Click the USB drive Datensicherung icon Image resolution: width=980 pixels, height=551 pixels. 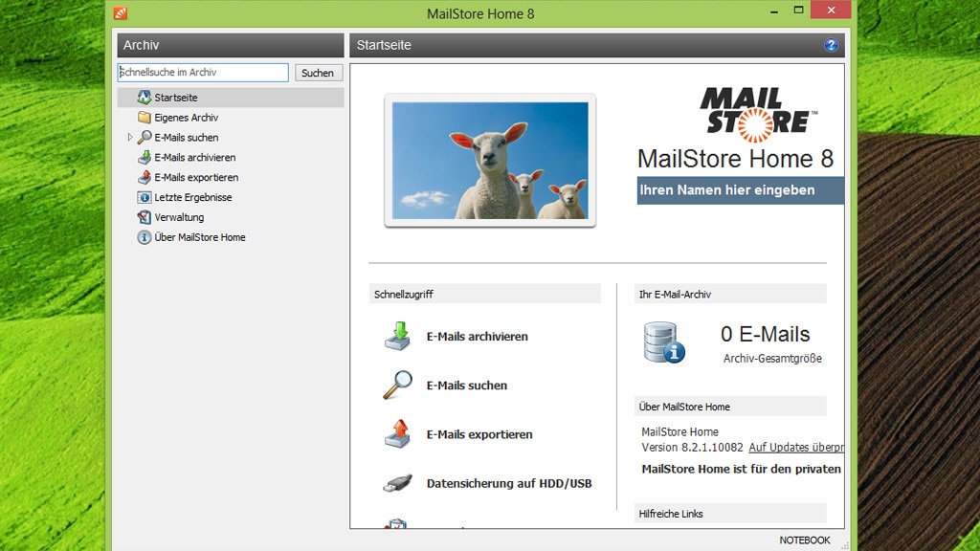pyautogui.click(x=397, y=483)
